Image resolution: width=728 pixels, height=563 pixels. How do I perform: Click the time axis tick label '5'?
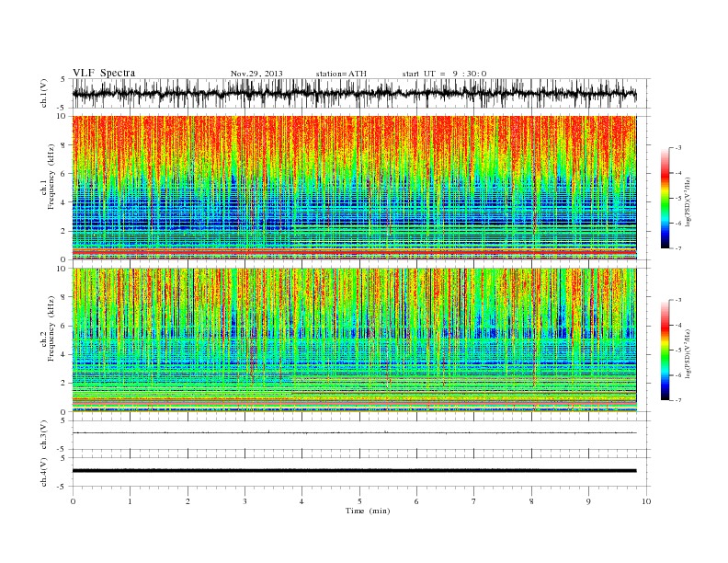359,501
